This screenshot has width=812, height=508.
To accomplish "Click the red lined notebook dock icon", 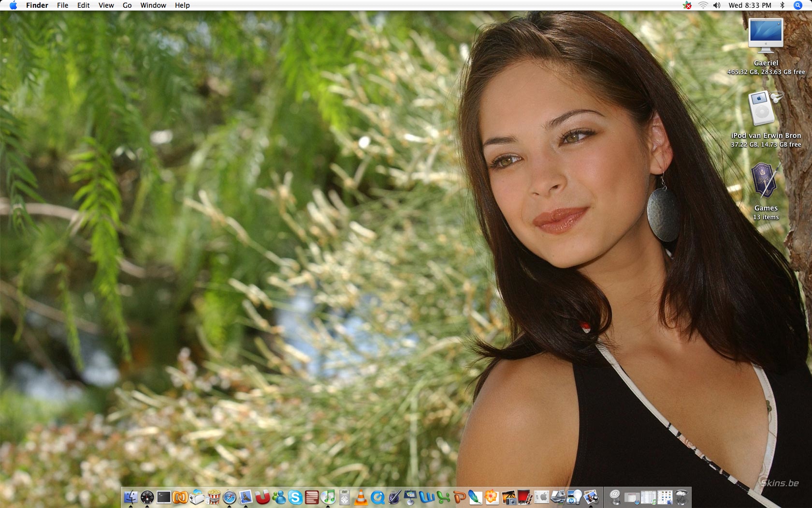I will (311, 497).
